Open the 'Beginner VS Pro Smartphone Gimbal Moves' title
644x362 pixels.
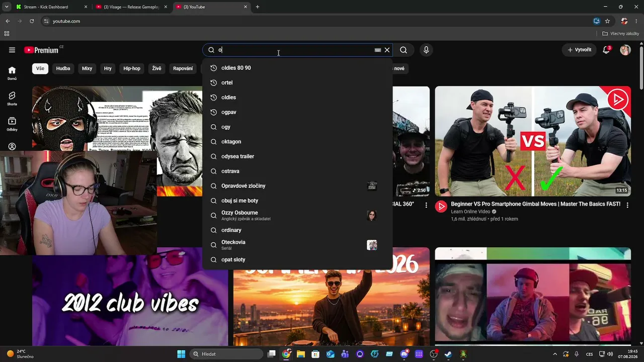point(536,204)
